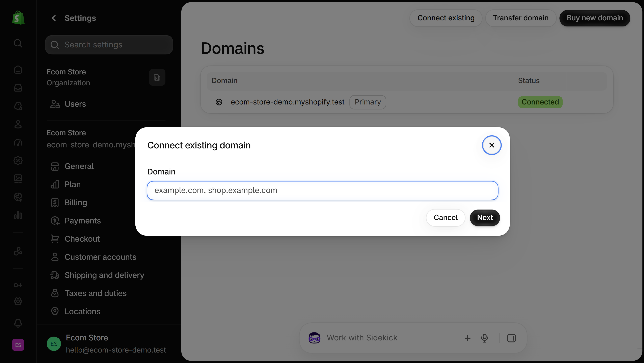Screen dimensions: 644x363
Task: Open the search icon in left rail
Action: [x=18, y=43]
